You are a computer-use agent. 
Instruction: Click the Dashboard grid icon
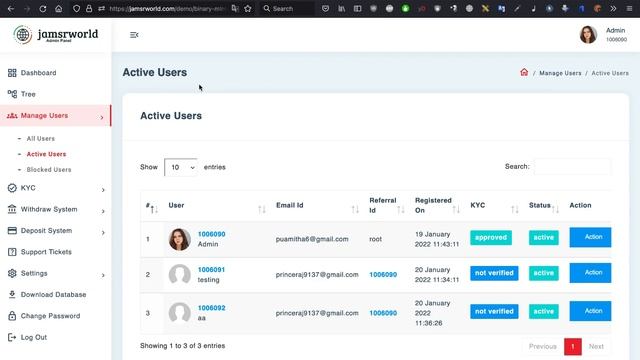pyautogui.click(x=12, y=73)
